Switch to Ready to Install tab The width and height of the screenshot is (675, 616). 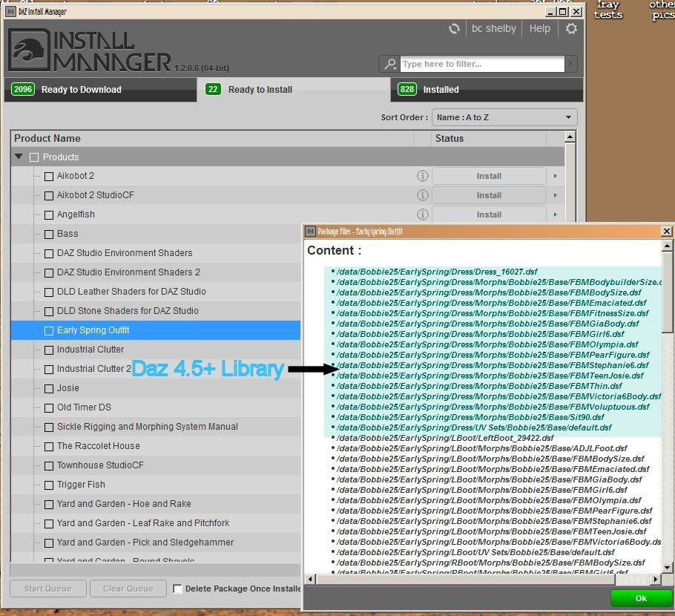tap(294, 90)
